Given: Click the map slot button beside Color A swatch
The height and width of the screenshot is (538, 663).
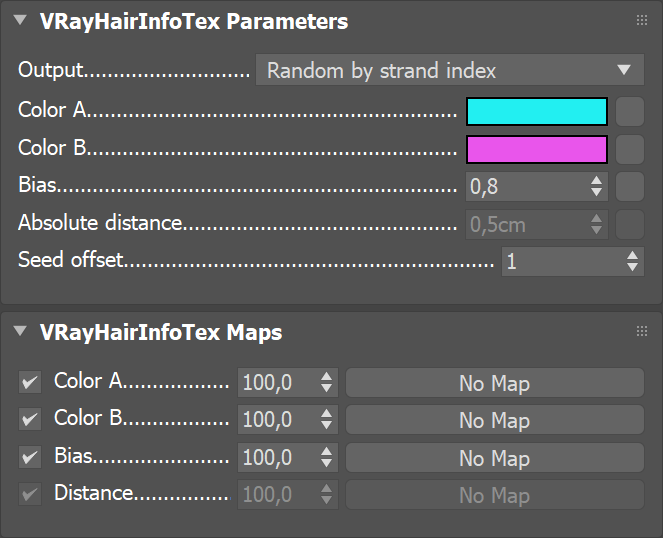Looking at the screenshot, I should (x=630, y=112).
